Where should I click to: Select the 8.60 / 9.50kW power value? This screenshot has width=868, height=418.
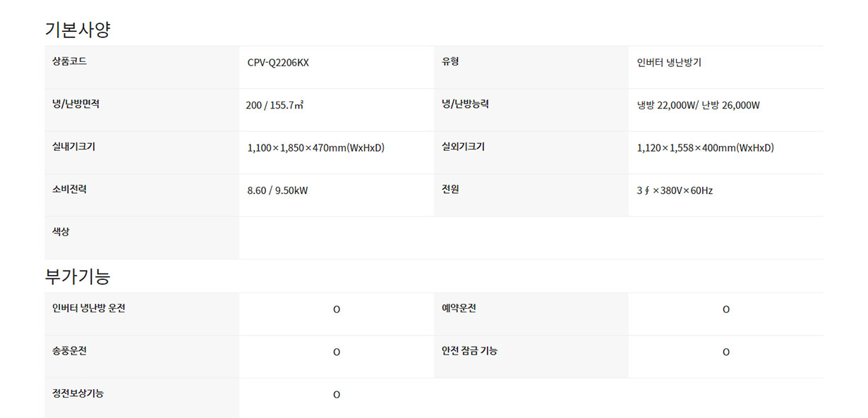click(x=277, y=191)
